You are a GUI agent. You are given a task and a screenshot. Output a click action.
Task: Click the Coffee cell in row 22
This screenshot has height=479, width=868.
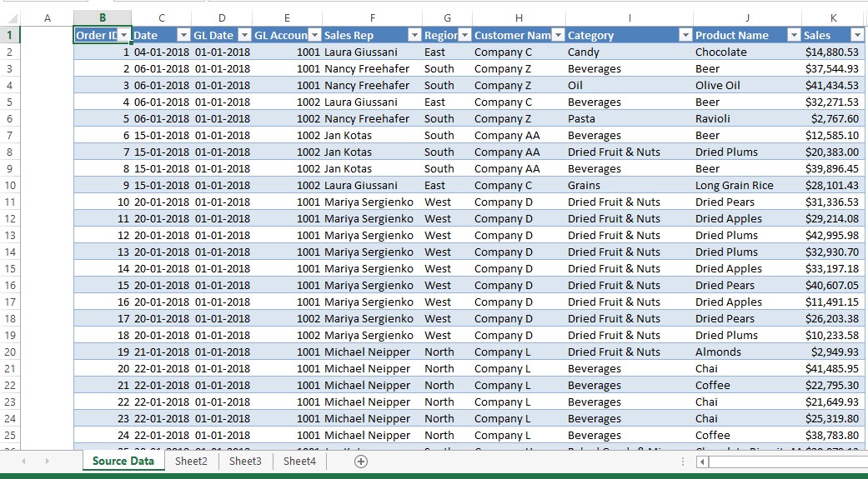click(747, 385)
